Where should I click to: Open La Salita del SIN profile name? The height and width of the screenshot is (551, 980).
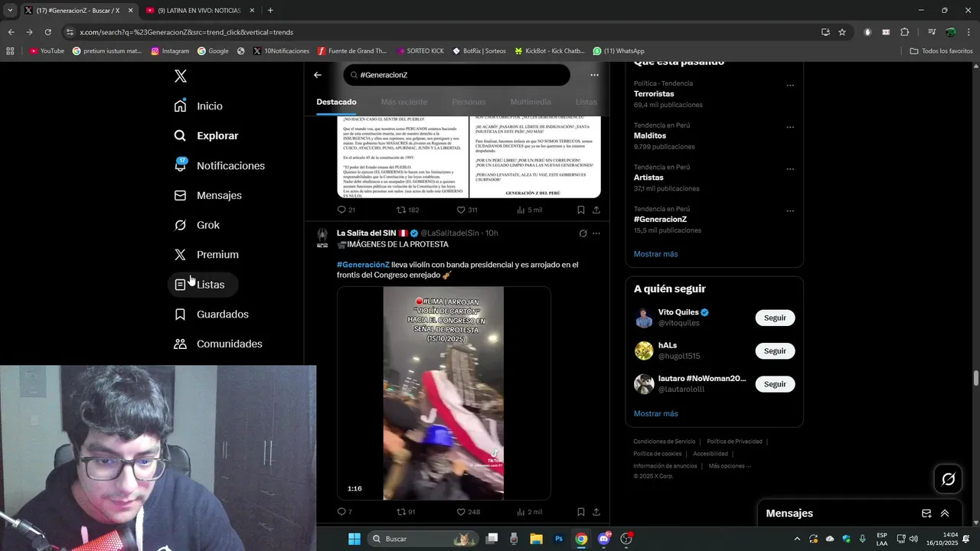click(x=367, y=233)
